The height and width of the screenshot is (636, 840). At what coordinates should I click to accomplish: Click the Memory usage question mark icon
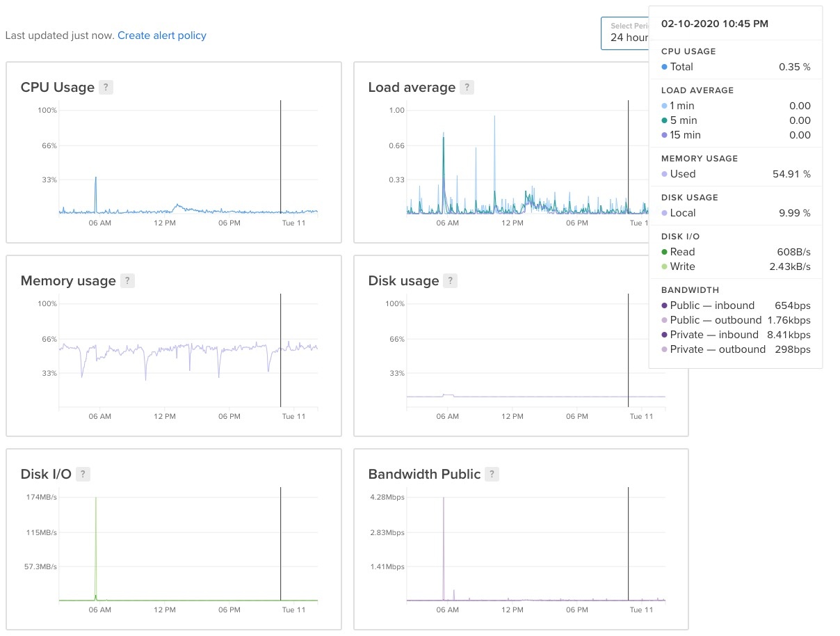tap(127, 280)
